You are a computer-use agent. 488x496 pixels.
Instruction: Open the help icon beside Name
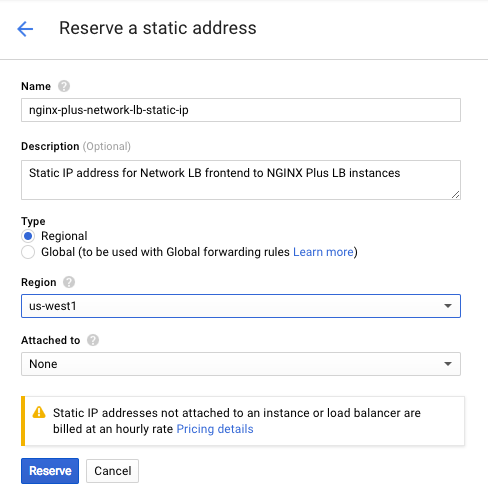click(64, 86)
